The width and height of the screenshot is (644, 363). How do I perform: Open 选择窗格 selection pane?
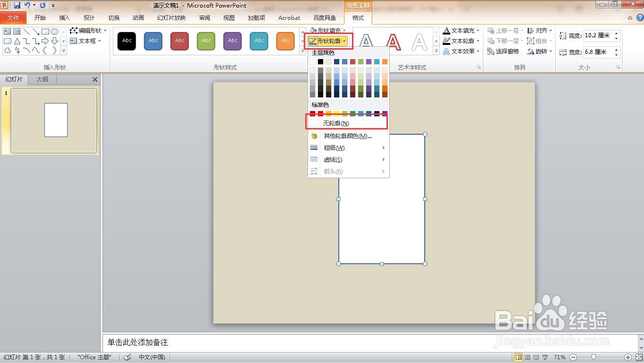click(x=503, y=51)
